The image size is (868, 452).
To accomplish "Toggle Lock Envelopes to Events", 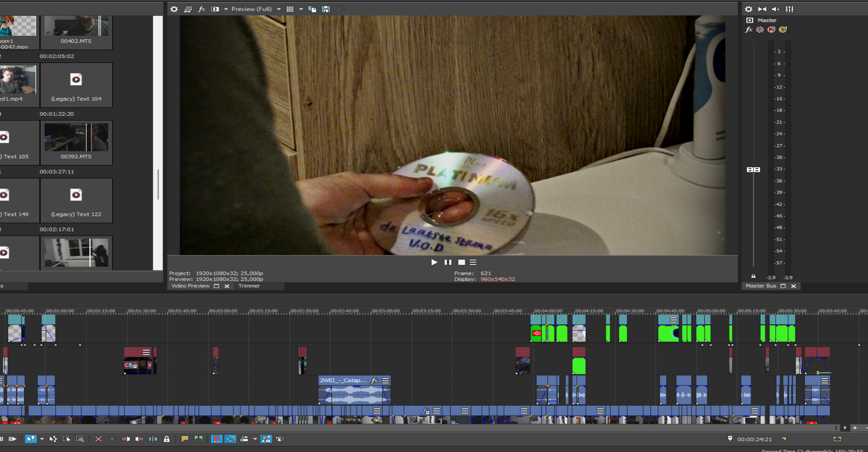I will tap(266, 439).
